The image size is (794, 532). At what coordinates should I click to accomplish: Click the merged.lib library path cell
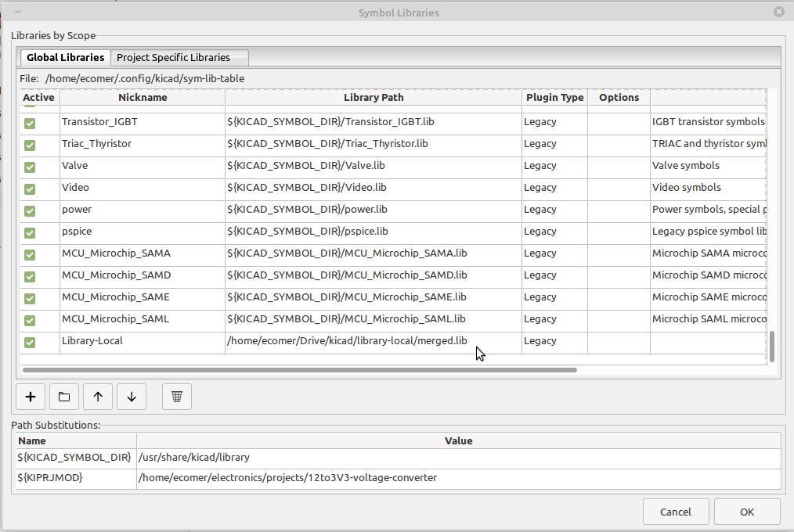click(x=374, y=343)
